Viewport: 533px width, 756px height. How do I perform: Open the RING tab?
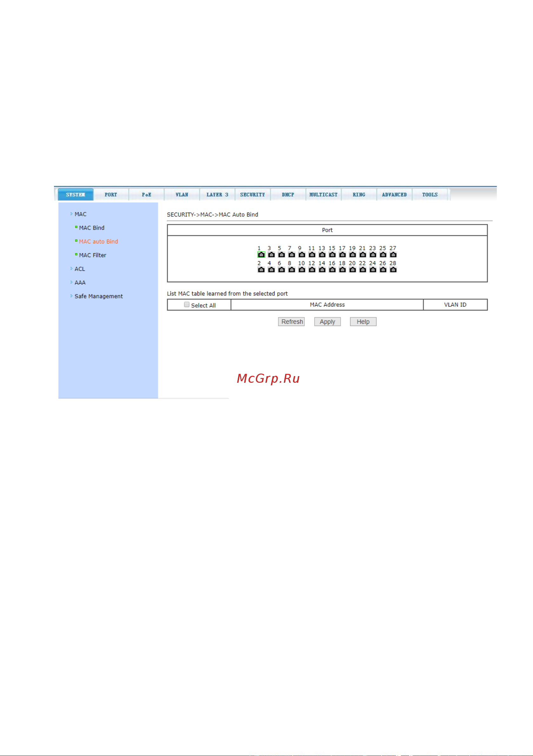click(x=359, y=195)
